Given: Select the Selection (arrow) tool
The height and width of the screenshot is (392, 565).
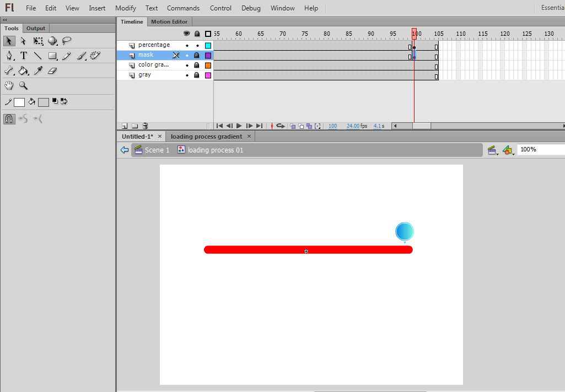Looking at the screenshot, I should pos(9,41).
